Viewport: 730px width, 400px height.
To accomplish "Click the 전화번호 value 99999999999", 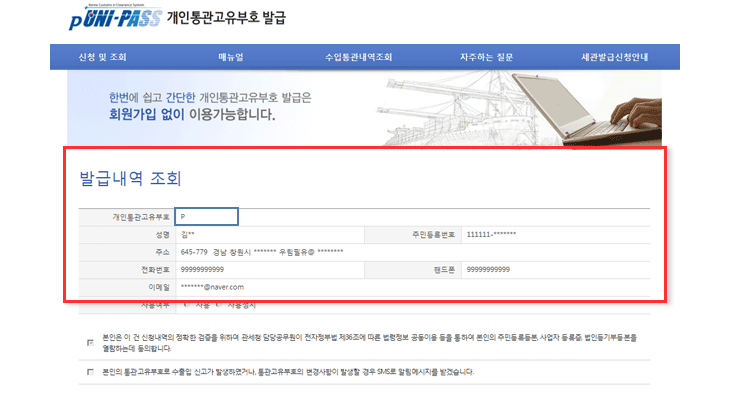I will coord(202,270).
